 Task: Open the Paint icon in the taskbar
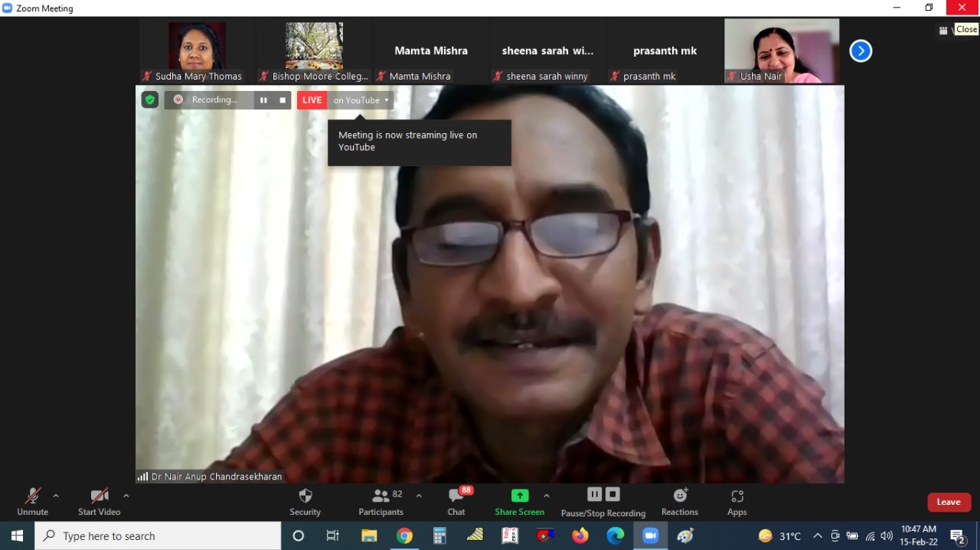click(685, 535)
